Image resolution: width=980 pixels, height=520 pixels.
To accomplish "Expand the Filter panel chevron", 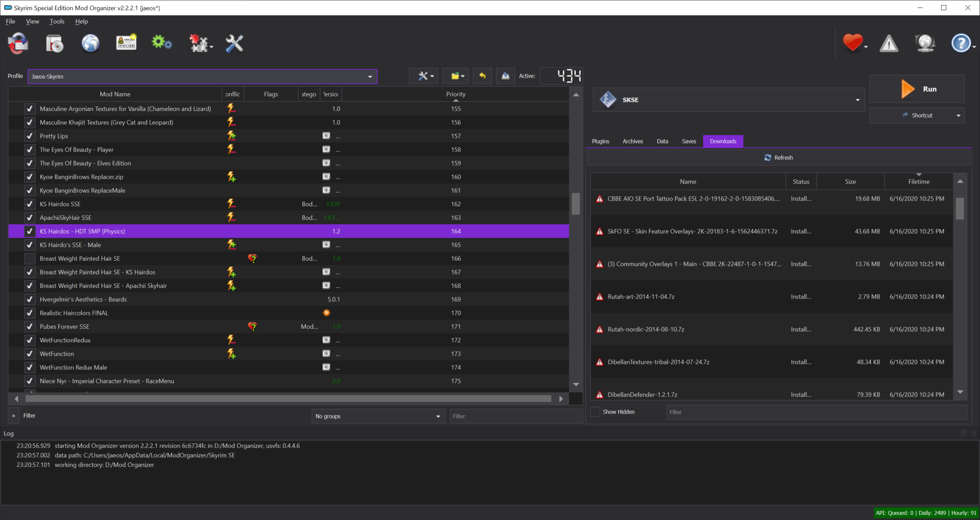I will pyautogui.click(x=14, y=416).
